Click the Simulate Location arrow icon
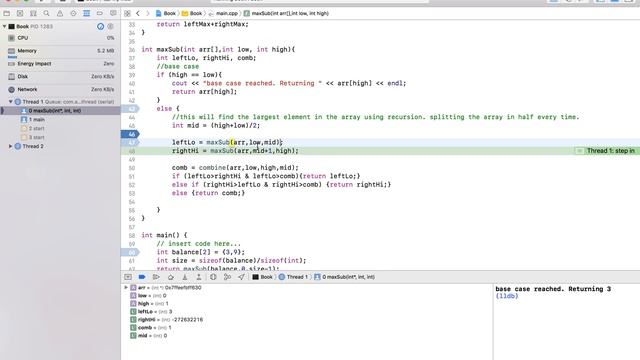The image size is (640, 360). pyautogui.click(x=241, y=277)
